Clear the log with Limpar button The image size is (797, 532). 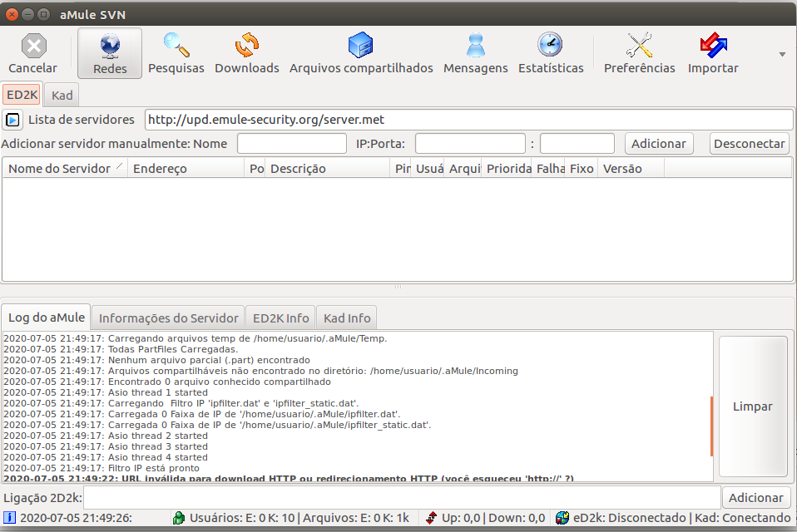(x=753, y=406)
